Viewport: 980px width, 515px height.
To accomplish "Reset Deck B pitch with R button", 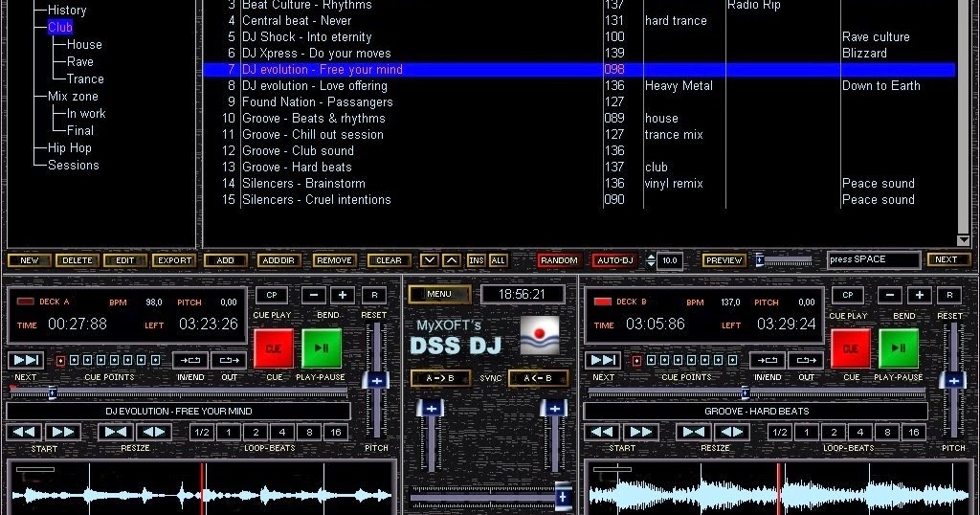I will [949, 295].
